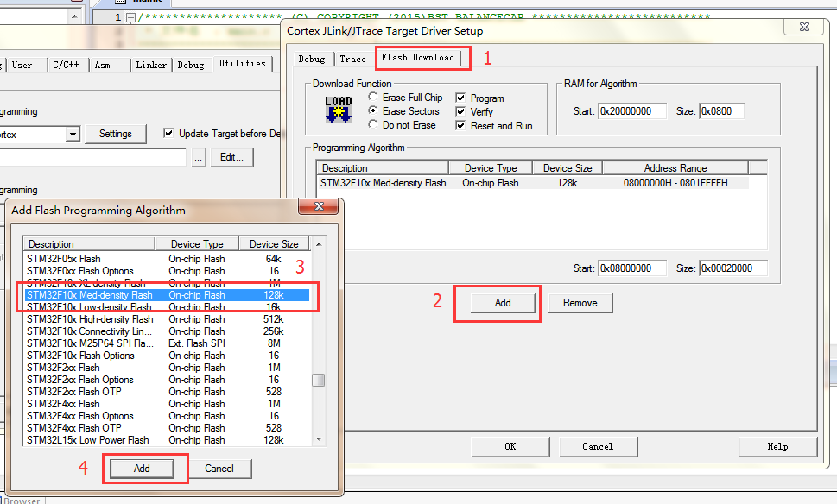This screenshot has height=504, width=837.
Task: Open the Asm tab
Action: (103, 65)
